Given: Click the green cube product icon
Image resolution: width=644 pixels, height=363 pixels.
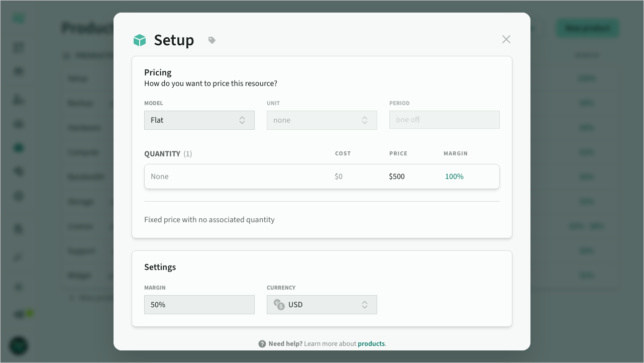Looking at the screenshot, I should tap(139, 40).
